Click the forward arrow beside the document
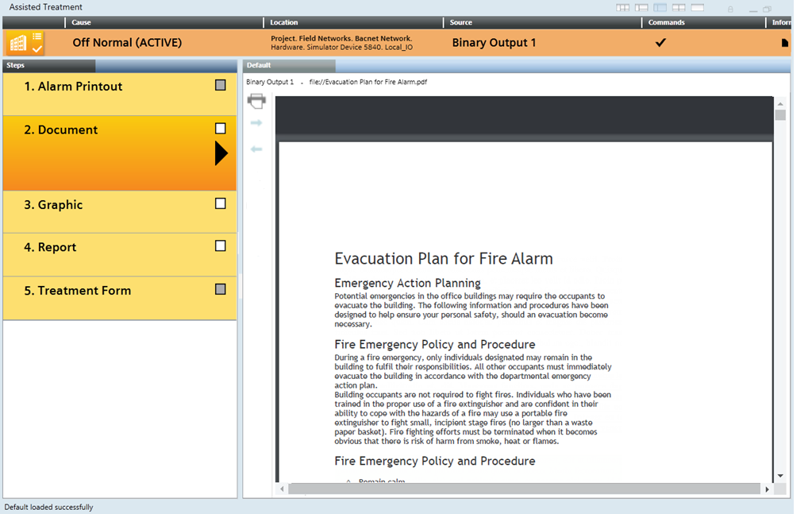The width and height of the screenshot is (812, 514). 256,123
